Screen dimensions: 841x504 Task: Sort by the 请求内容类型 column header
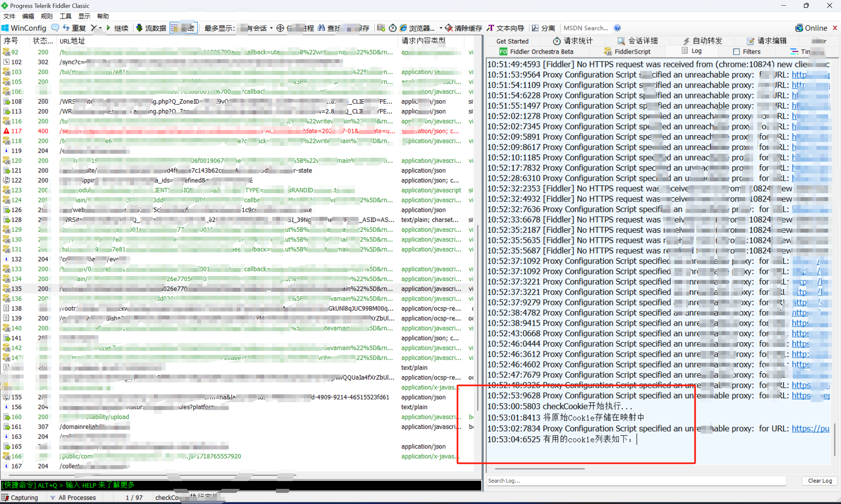pos(432,41)
